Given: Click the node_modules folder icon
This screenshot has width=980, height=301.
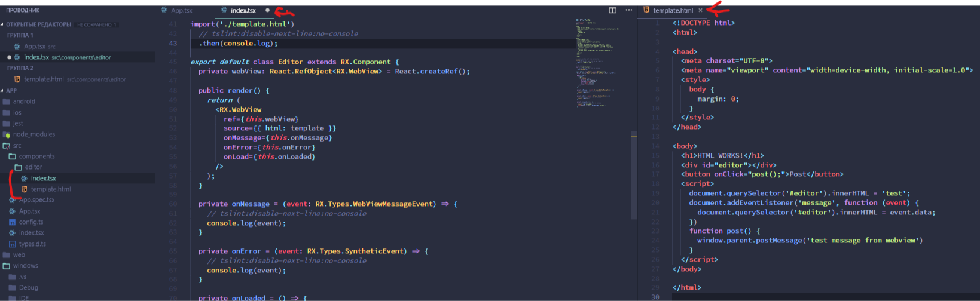Looking at the screenshot, I should click(7, 134).
